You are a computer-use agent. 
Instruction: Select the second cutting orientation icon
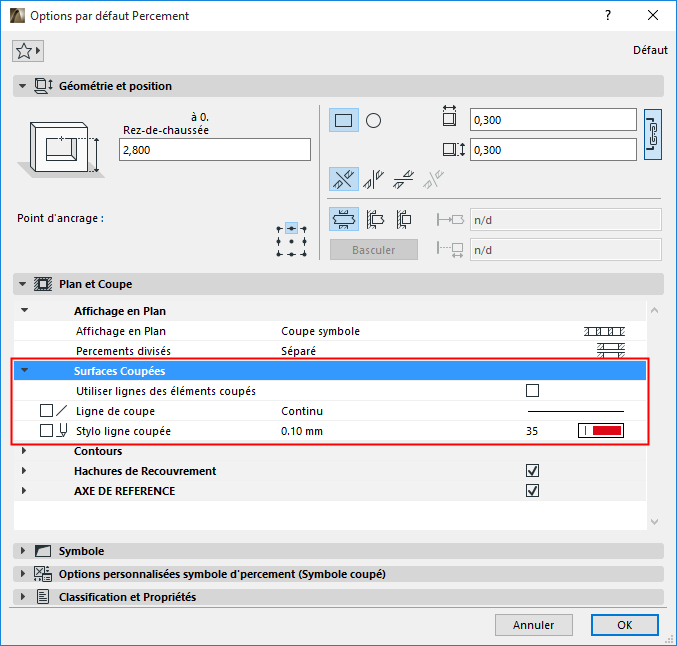(373, 179)
